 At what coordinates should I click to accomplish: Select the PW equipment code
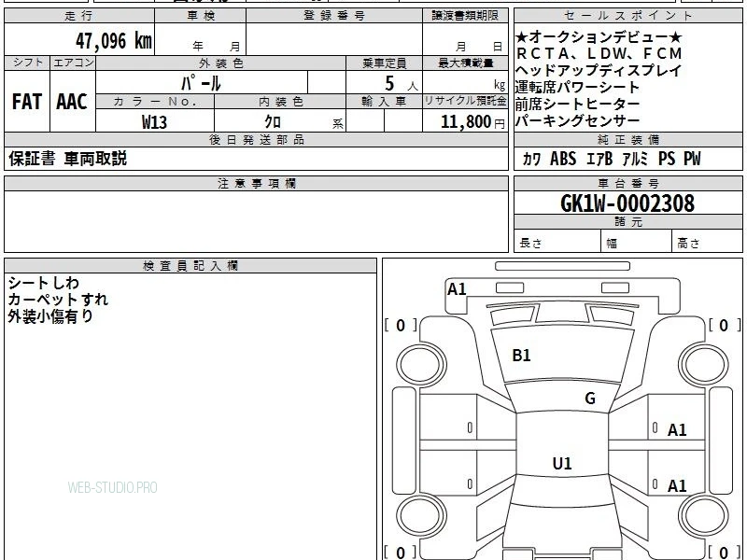692,159
